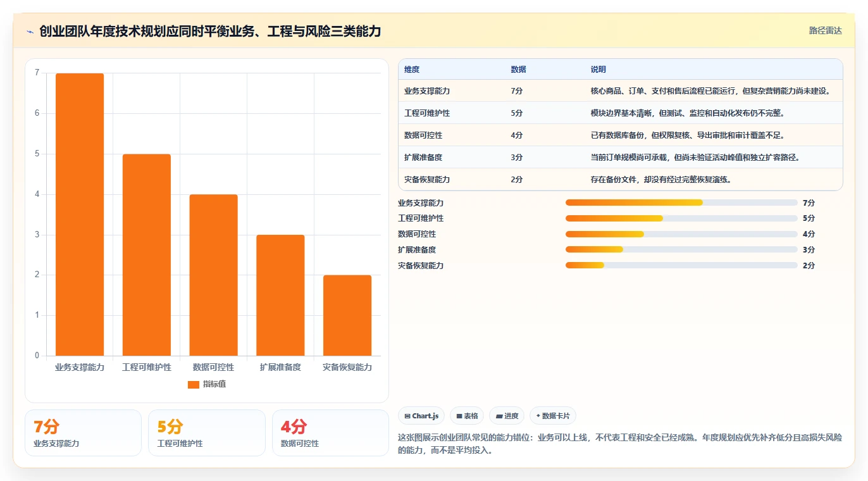Click the 路径雷达 label in header
Image resolution: width=868 pixels, height=481 pixels.
tap(826, 30)
